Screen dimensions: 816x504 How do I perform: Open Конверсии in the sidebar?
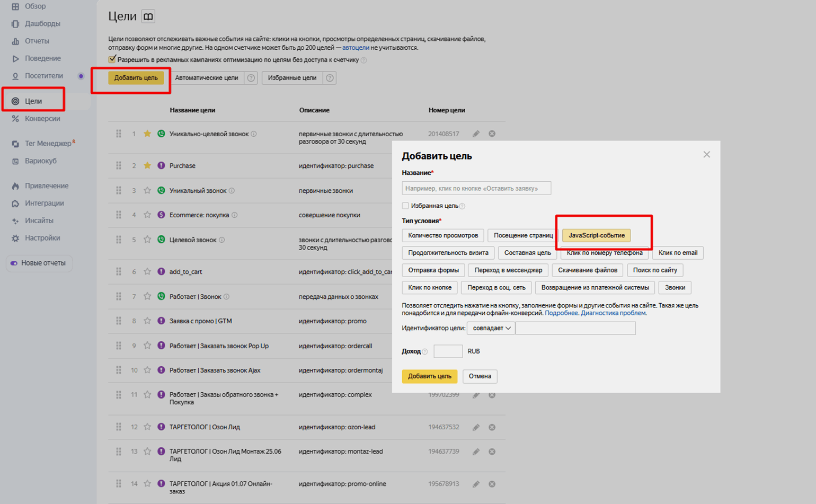click(x=42, y=119)
